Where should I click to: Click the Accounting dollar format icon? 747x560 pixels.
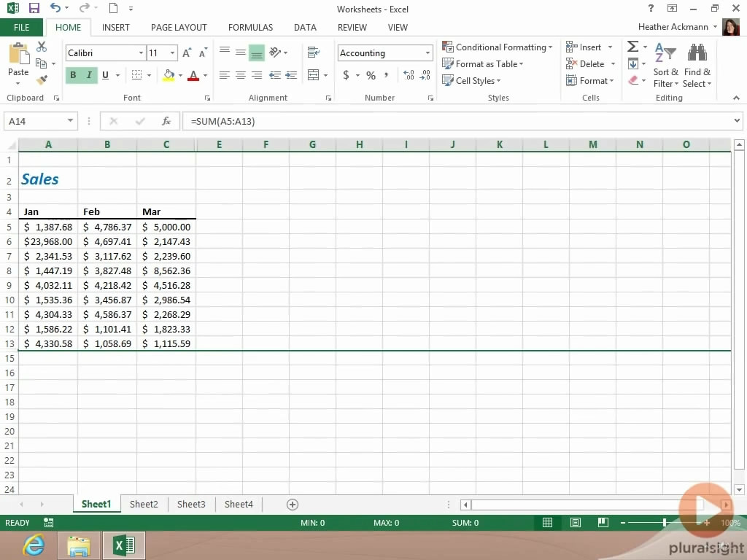(x=347, y=75)
